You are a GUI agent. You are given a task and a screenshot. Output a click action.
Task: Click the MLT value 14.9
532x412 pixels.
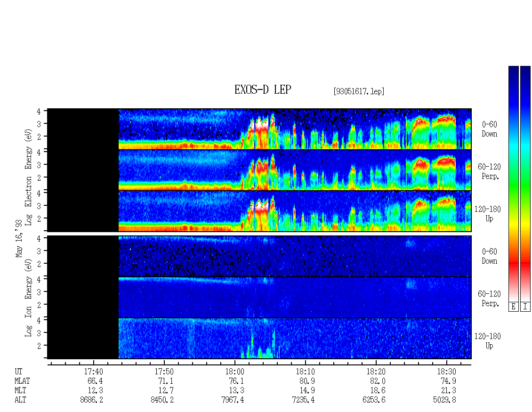click(307, 391)
